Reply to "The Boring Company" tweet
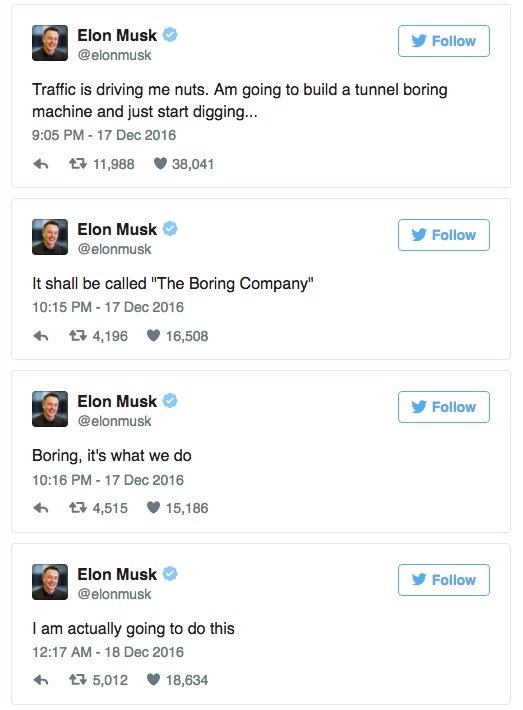Viewport: 523px width, 710px height. [41, 336]
